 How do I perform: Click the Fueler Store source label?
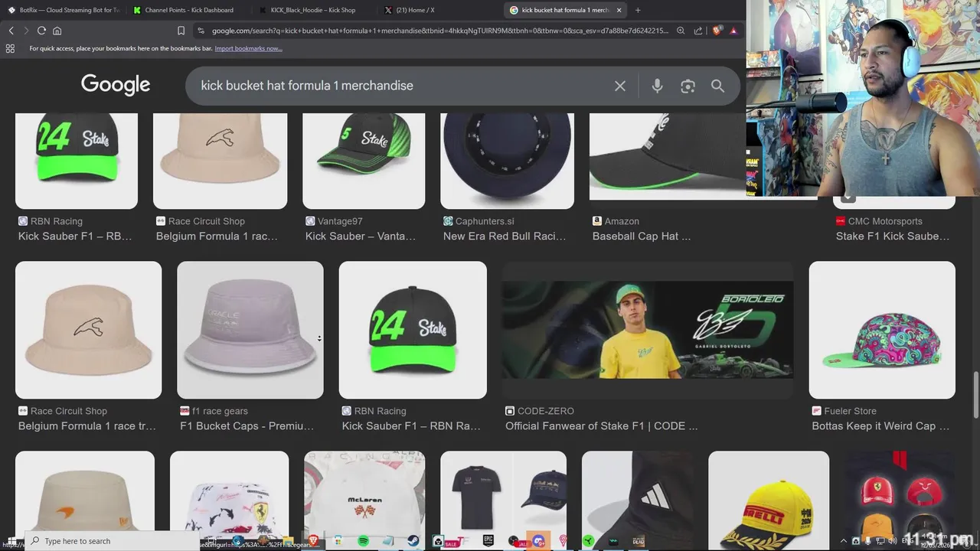point(850,411)
